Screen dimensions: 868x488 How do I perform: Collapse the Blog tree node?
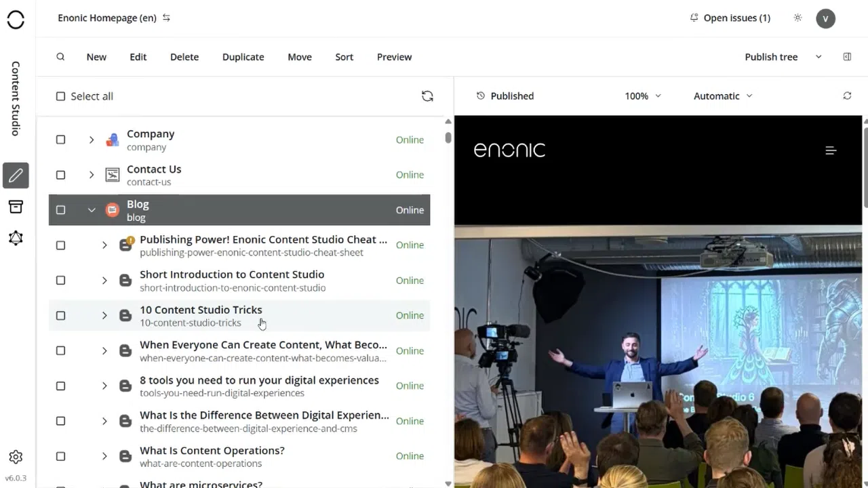click(92, 210)
